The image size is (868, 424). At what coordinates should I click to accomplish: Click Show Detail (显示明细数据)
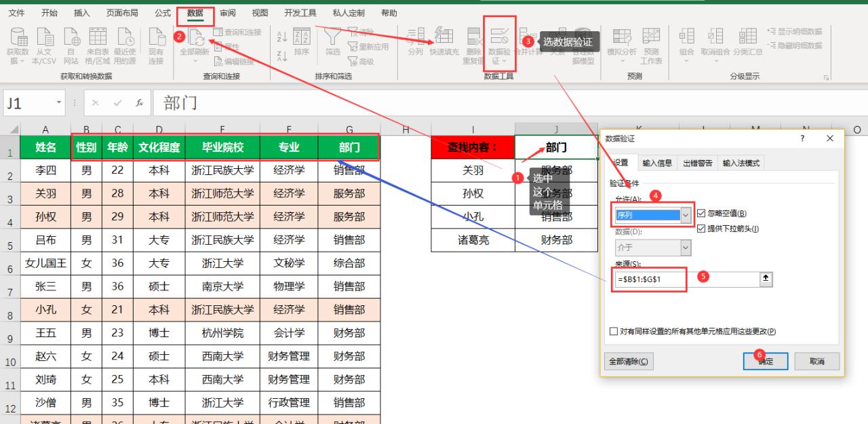[x=794, y=32]
